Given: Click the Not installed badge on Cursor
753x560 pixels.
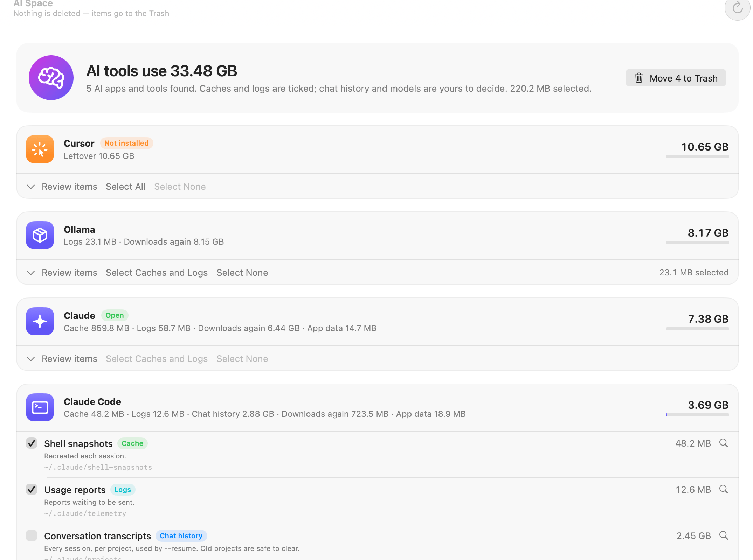Looking at the screenshot, I should [x=126, y=143].
